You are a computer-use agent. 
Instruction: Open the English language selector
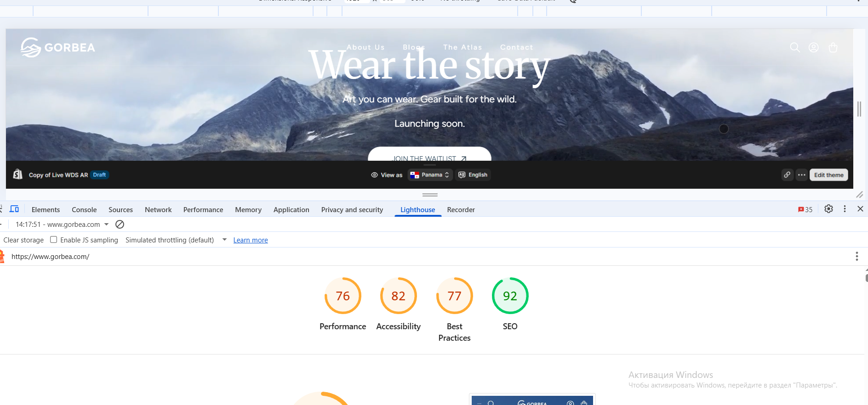click(x=473, y=175)
